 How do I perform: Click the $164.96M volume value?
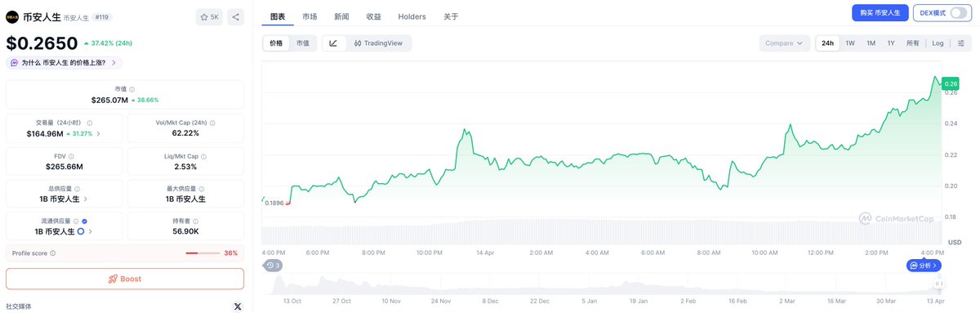coord(45,133)
